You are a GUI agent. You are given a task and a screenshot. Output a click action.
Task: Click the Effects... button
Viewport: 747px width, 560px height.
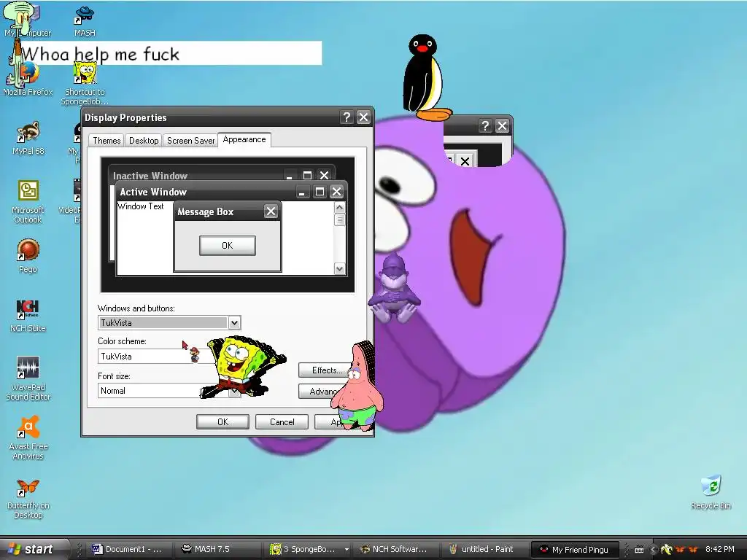325,370
